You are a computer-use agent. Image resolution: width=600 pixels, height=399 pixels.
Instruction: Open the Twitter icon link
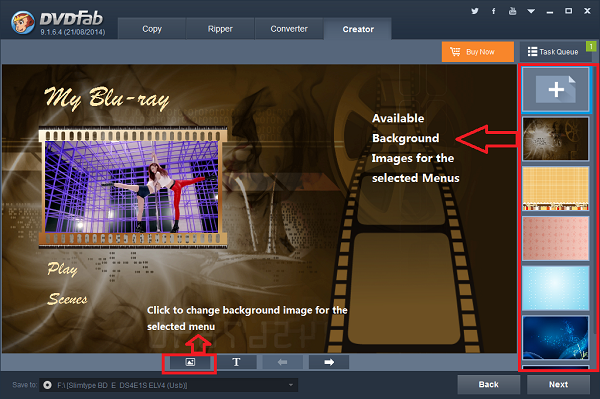[474, 11]
